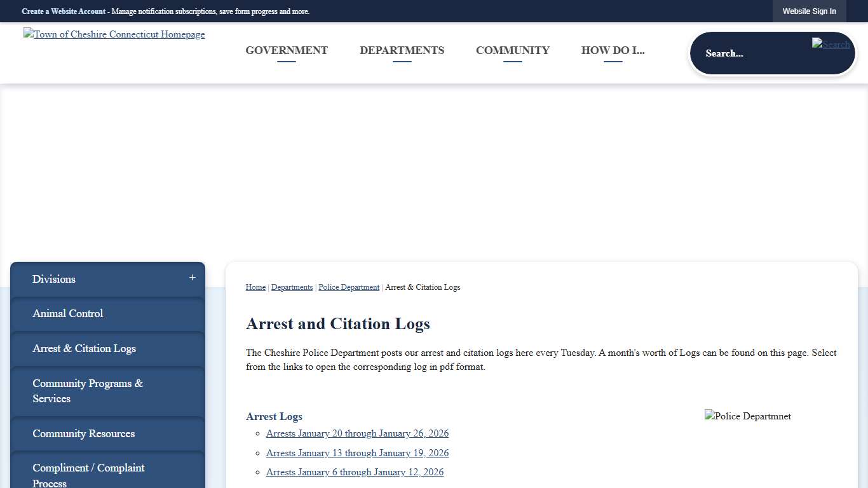868x488 pixels.
Task: Select Animal Control in the sidebar
Action: point(67,313)
